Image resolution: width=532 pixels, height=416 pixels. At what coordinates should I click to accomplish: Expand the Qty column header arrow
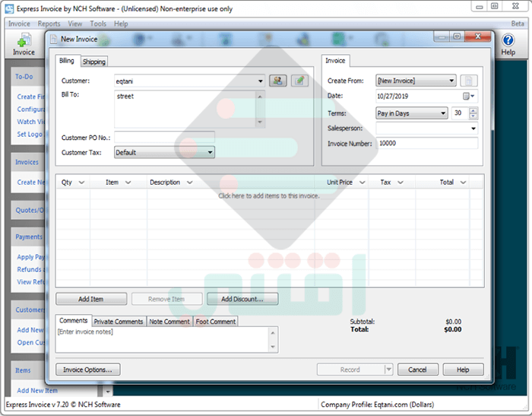[81, 183]
